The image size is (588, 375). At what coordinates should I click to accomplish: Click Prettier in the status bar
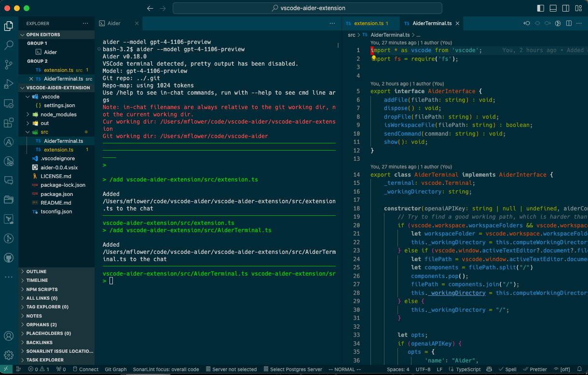pos(535,370)
